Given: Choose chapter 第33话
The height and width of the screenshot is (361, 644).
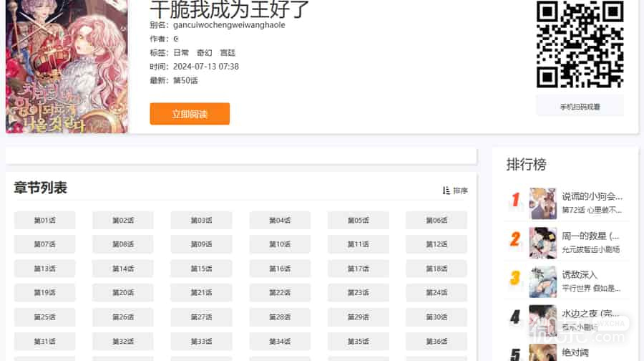Looking at the screenshot, I should [x=201, y=341].
